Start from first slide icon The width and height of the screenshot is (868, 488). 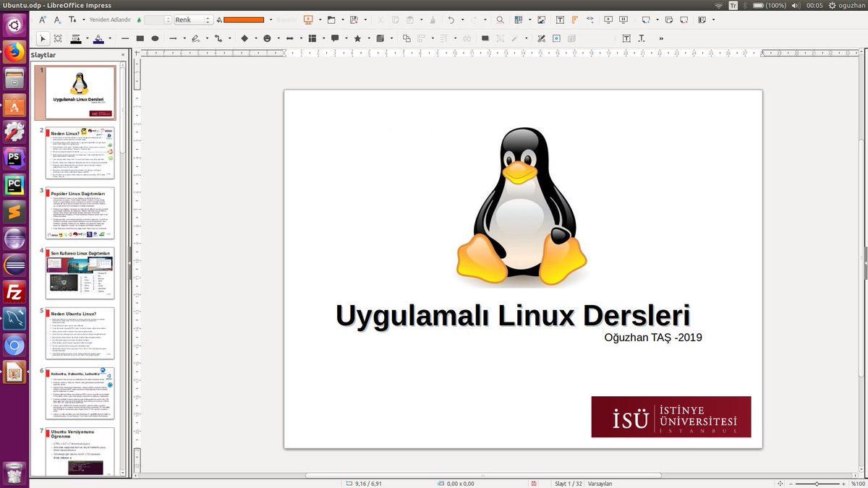[x=608, y=20]
